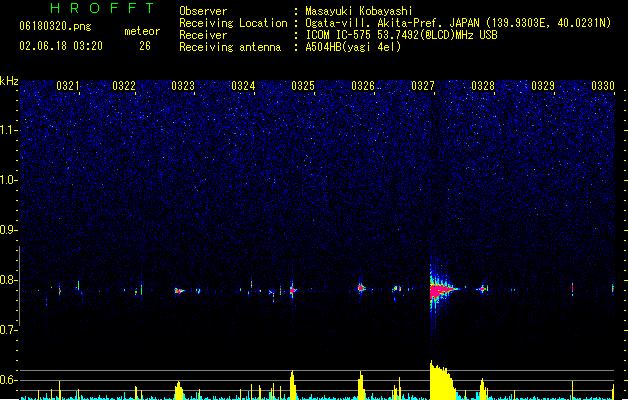Click the 0324 time marker

coord(243,86)
